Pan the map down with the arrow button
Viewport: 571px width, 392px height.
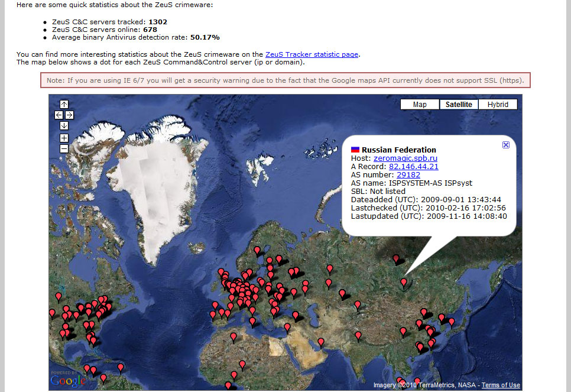(x=64, y=126)
